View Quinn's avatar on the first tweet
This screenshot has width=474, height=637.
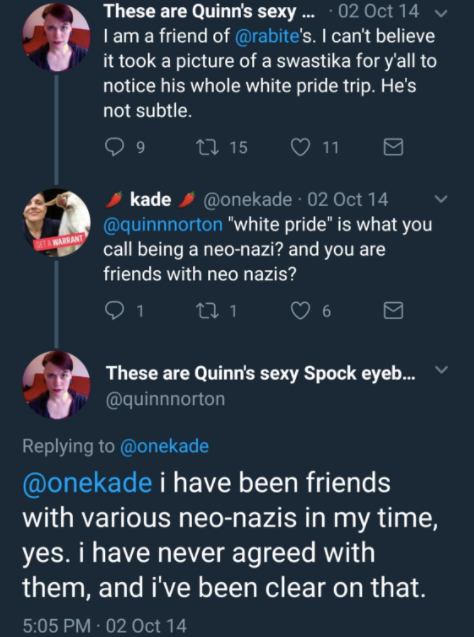[56, 37]
